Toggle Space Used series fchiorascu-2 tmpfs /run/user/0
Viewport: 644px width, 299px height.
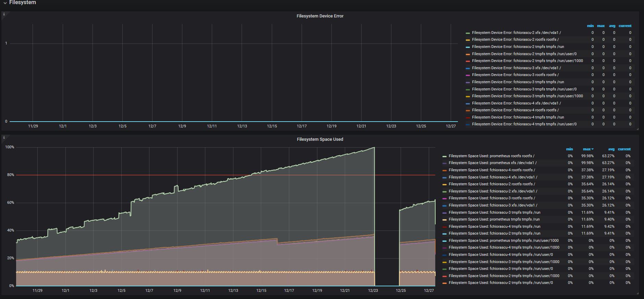(501, 283)
